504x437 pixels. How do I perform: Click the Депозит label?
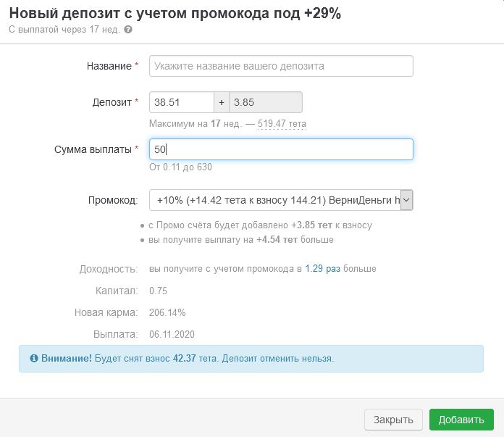(112, 102)
